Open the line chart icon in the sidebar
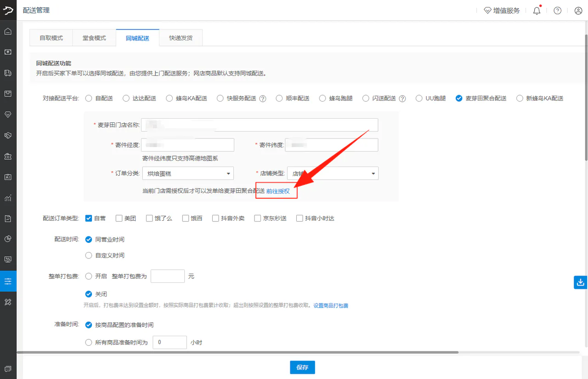The image size is (588, 379). point(8,198)
